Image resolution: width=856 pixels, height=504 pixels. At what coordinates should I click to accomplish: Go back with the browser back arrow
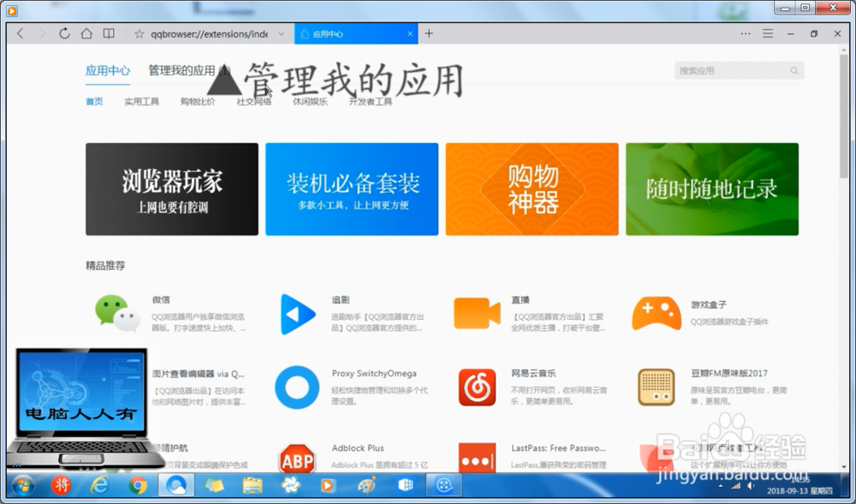tap(21, 34)
